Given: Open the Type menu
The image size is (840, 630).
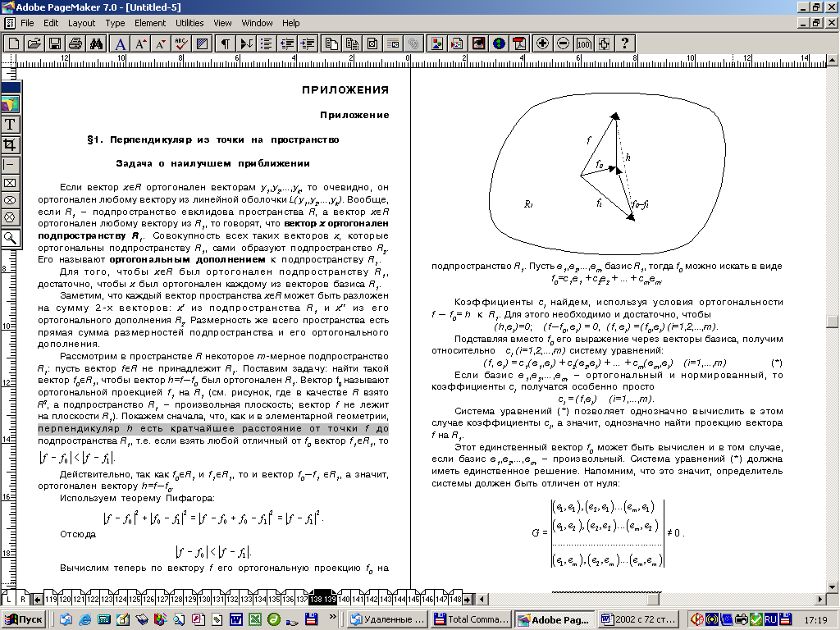Looking at the screenshot, I should tap(115, 23).
